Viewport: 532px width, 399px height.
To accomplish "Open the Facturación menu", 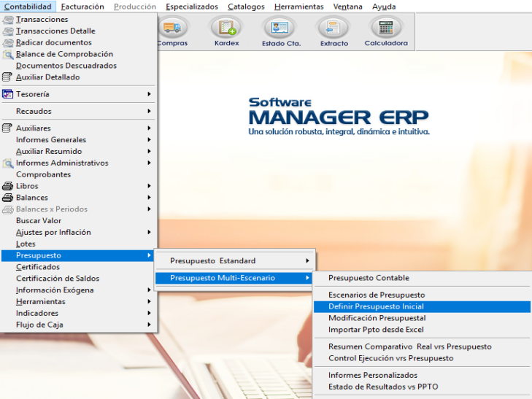I will point(82,7).
